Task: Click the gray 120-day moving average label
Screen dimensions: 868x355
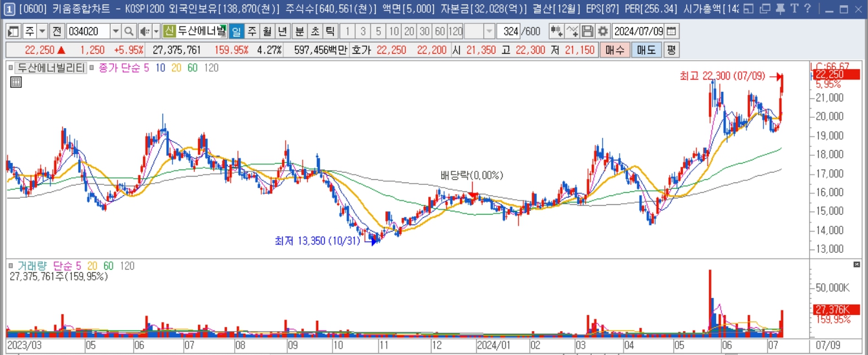Action: (x=212, y=67)
